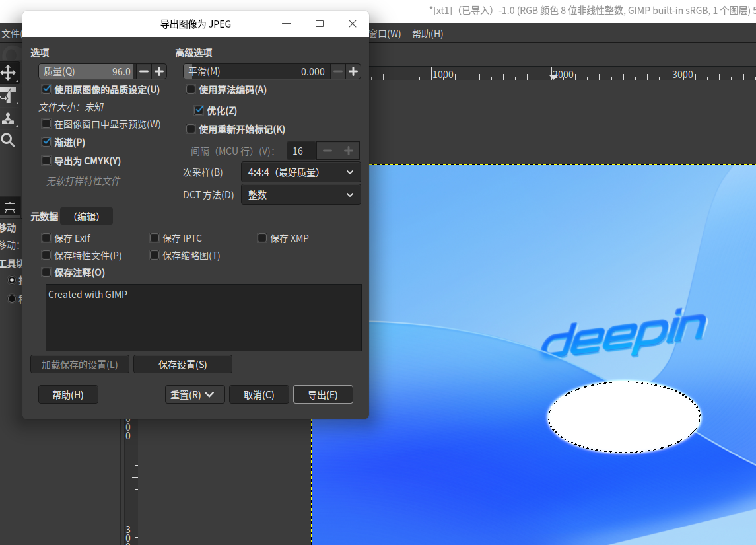Select the first radio button in tool options

[12, 280]
